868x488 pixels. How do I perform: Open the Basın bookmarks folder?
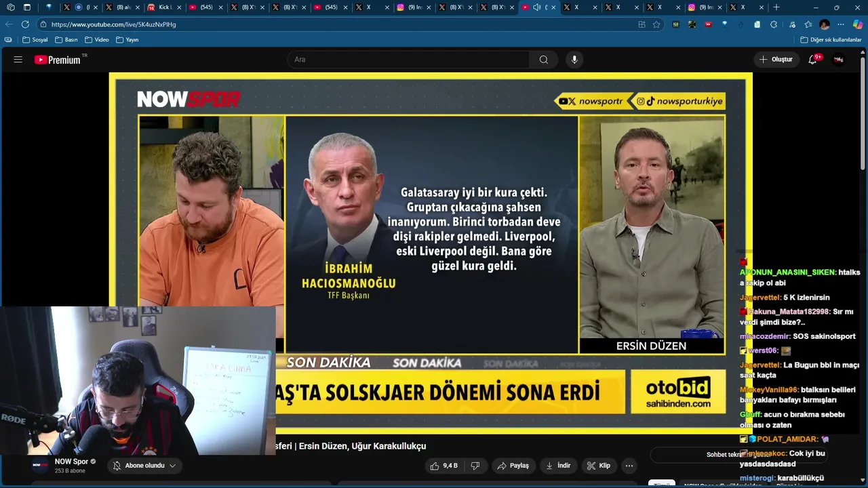coord(66,40)
